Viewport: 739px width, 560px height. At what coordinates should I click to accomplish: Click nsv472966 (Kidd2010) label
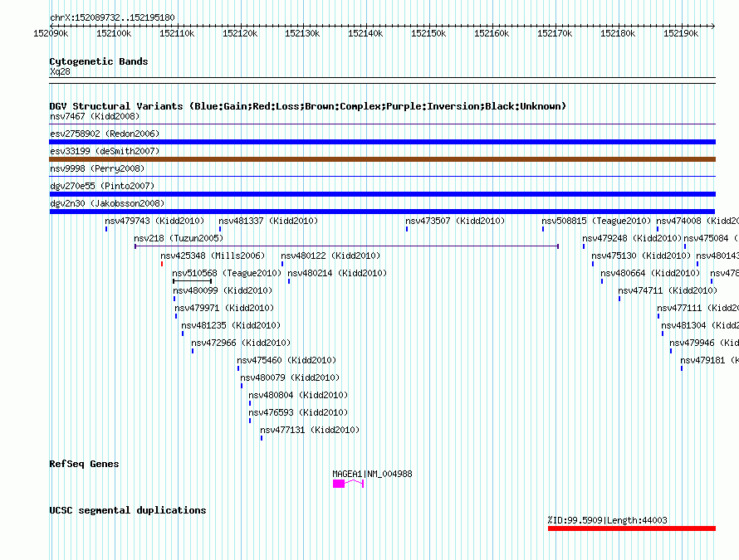click(x=241, y=343)
